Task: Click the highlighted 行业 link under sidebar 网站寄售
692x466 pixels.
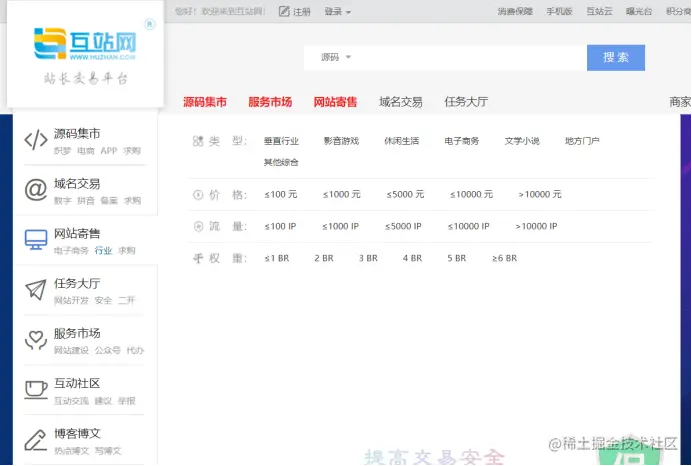Action: [x=103, y=251]
